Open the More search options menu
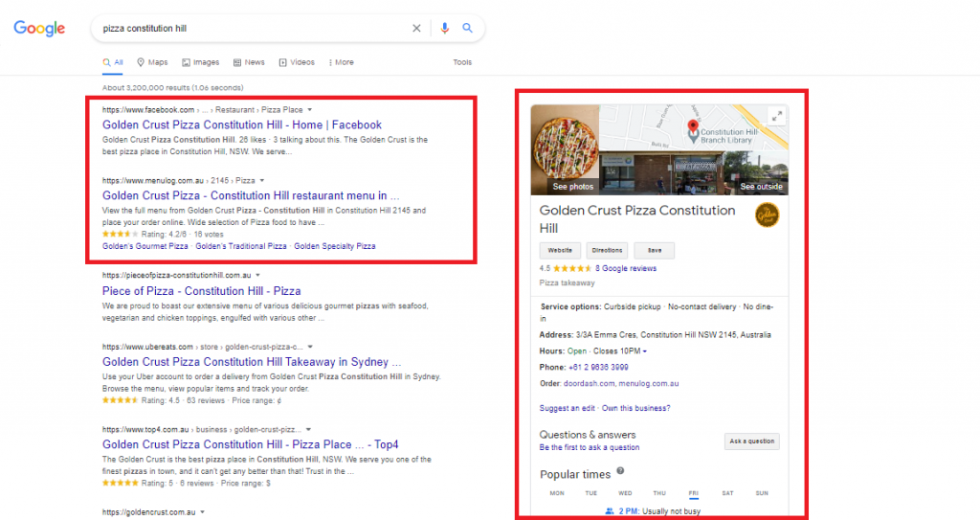This screenshot has width=980, height=520. tap(341, 62)
